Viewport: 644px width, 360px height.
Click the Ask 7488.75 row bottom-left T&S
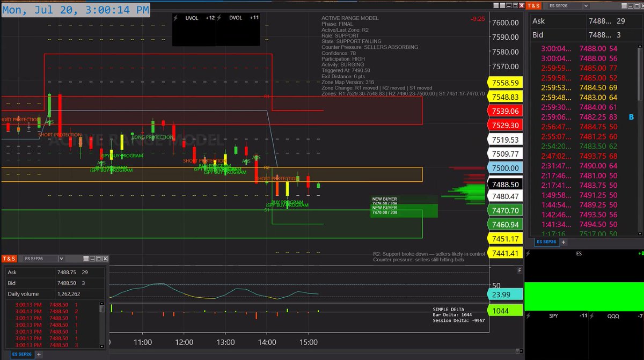coord(54,273)
